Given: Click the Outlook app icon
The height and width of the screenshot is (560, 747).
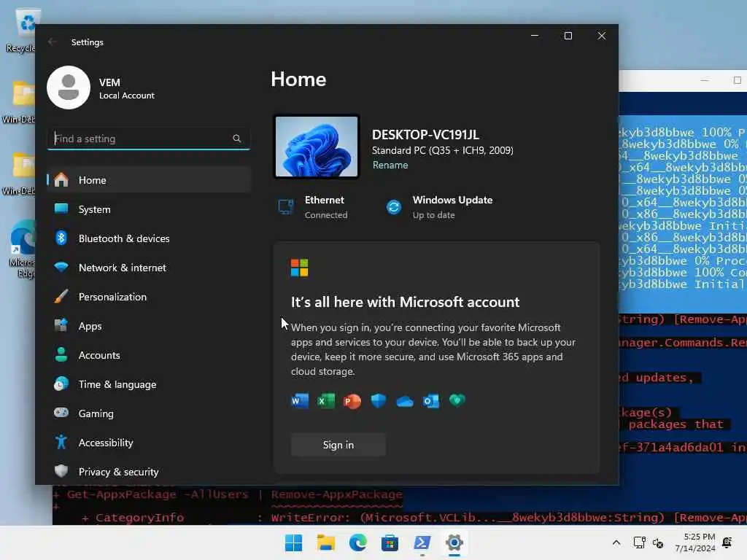Looking at the screenshot, I should pos(430,401).
